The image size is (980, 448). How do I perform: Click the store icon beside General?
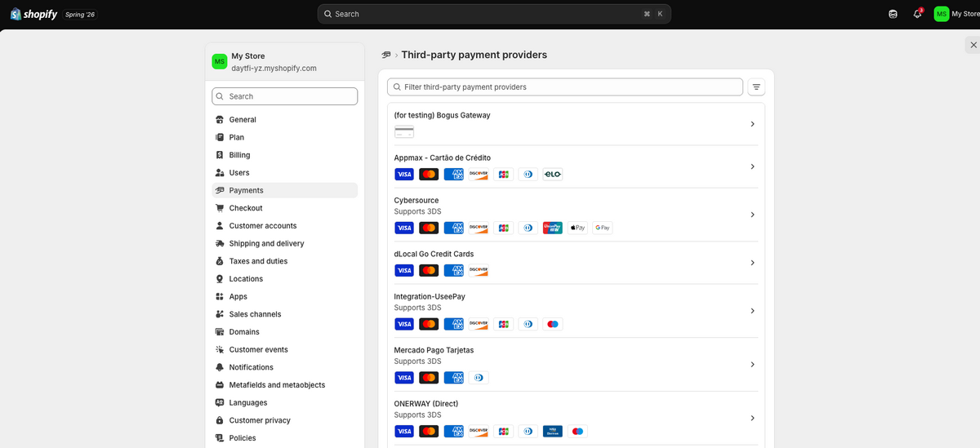tap(220, 120)
